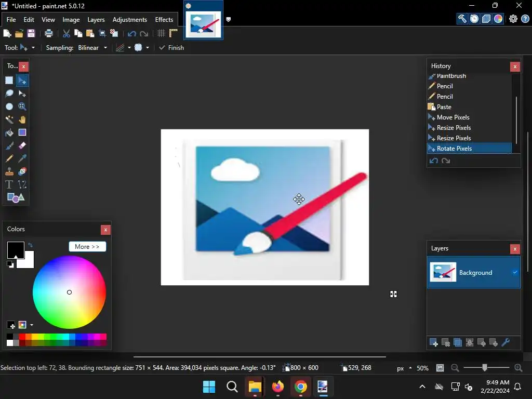Click the Print icon

[49, 33]
